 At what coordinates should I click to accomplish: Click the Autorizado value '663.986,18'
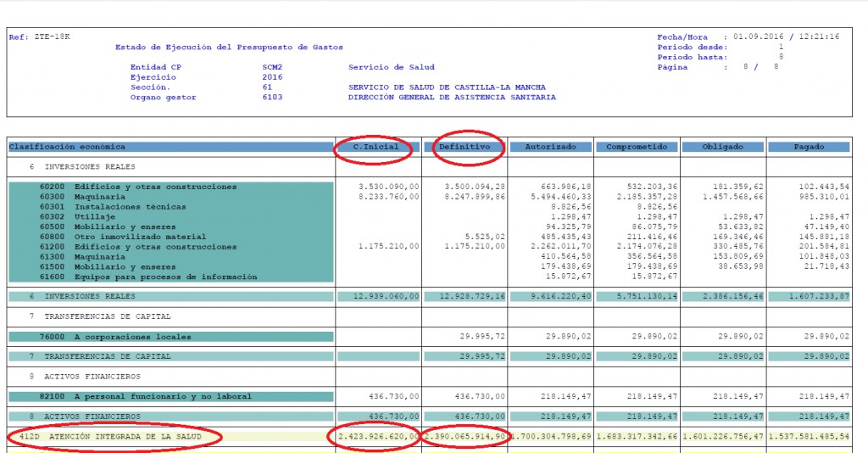[565, 187]
